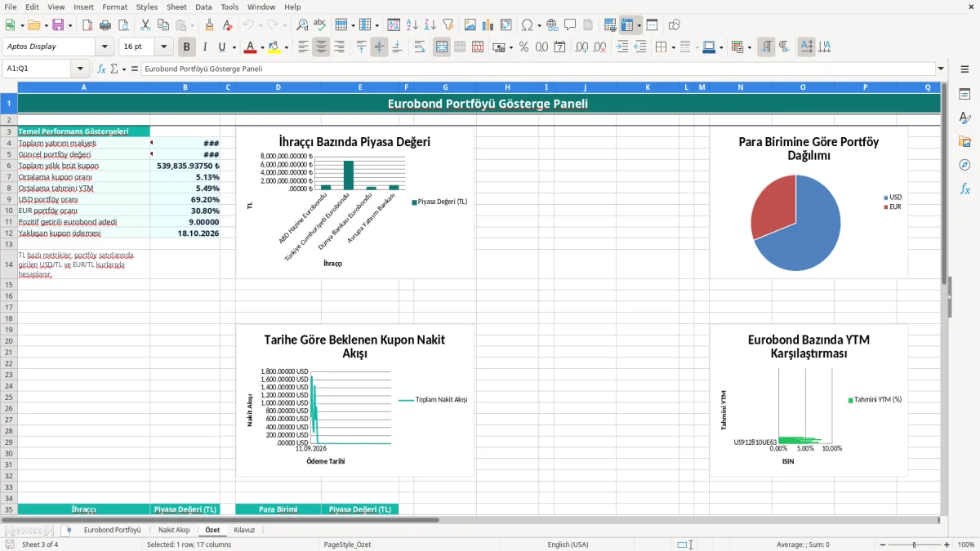980x551 pixels.
Task: Click PageStyle_Ozet in the status bar
Action: point(347,544)
